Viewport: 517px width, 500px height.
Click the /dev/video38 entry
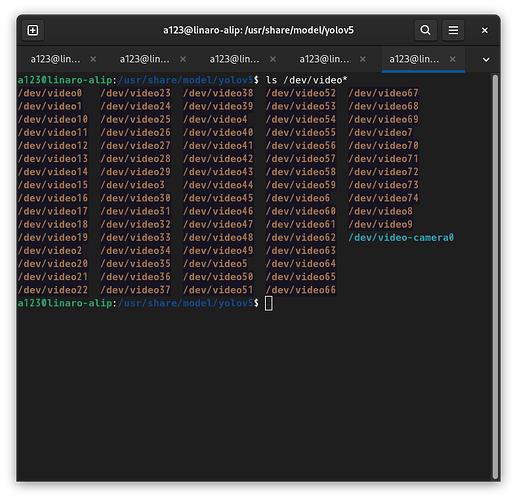tap(218, 93)
